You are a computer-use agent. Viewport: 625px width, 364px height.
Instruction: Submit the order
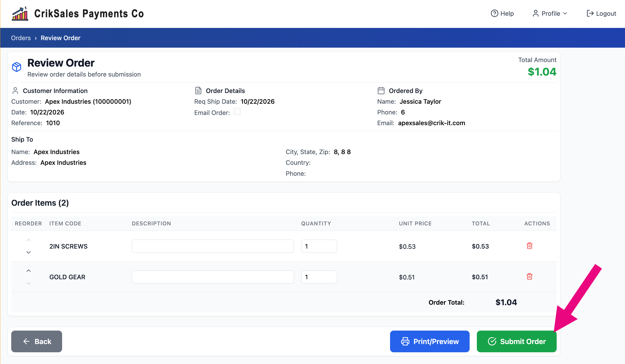tap(517, 341)
